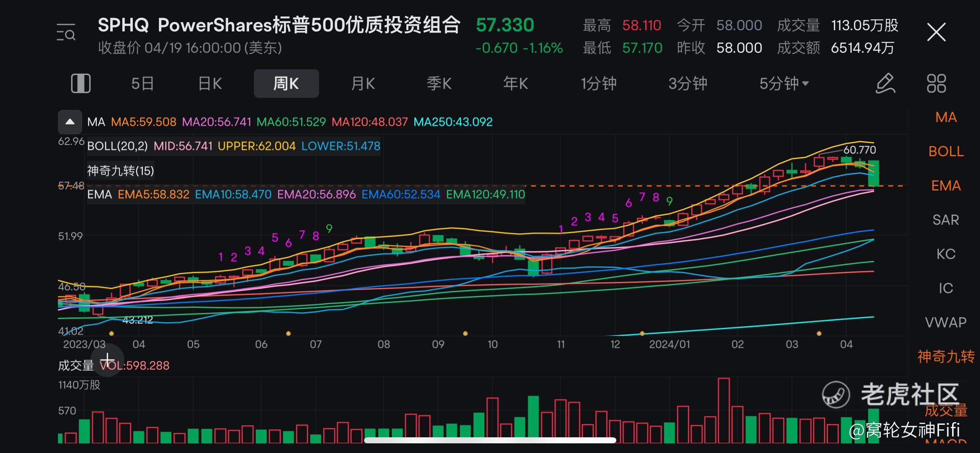This screenshot has width=980, height=453.
Task: Switch to the 日K tab
Action: point(210,83)
